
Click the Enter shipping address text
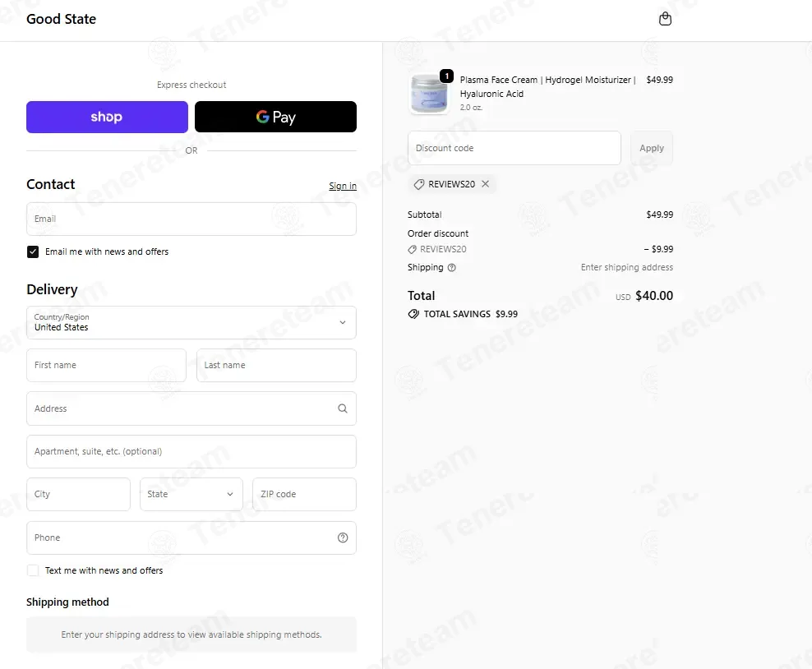point(626,267)
